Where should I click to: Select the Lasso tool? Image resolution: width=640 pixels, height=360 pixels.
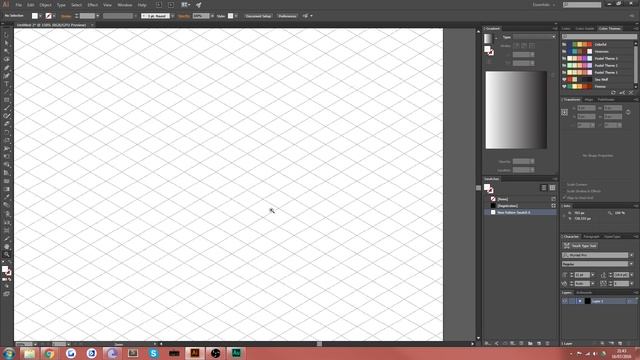(6, 60)
